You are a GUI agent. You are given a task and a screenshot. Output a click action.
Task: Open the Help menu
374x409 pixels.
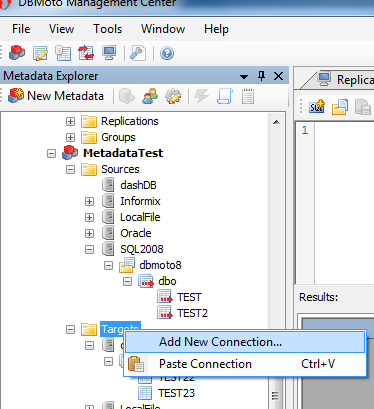pos(216,29)
